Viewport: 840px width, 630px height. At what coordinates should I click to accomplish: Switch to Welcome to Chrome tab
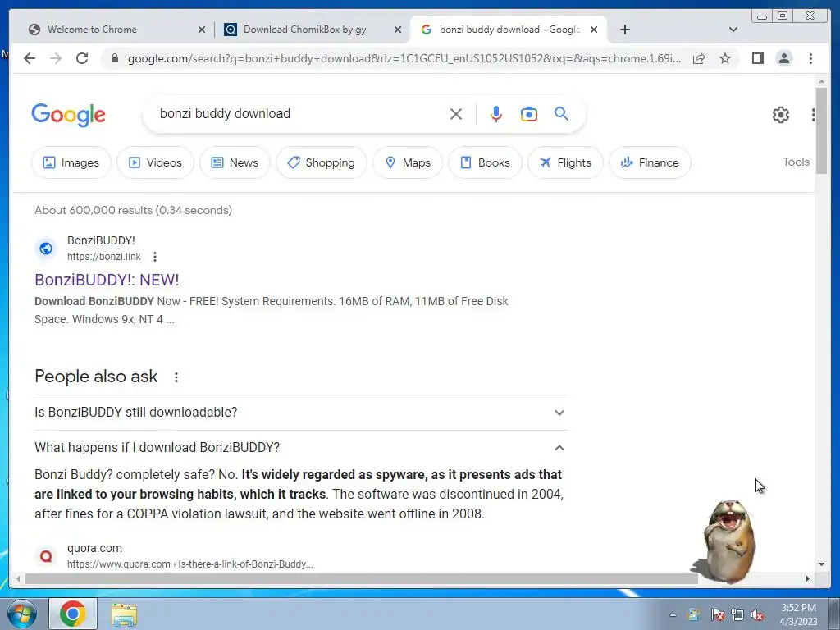112,30
